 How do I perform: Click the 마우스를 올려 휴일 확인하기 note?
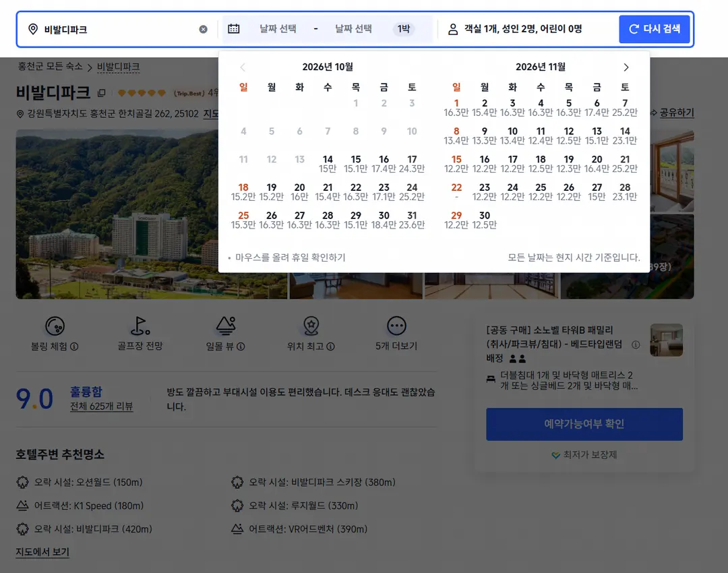(290, 258)
